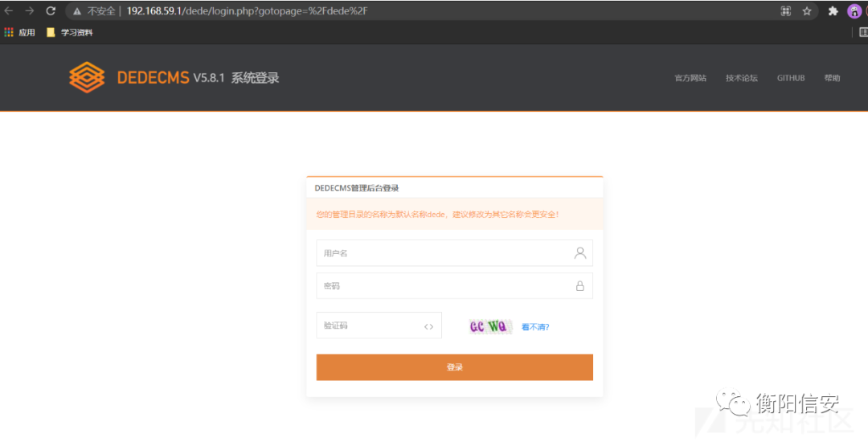Go forward with browser forward arrow
Viewport: 868px width, 442px height.
[x=30, y=10]
